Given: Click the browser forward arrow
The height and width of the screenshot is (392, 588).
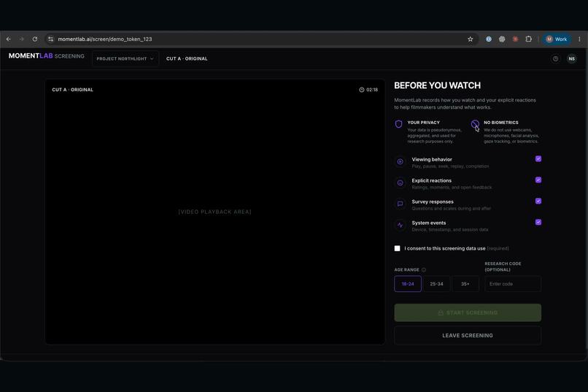Looking at the screenshot, I should click(22, 39).
